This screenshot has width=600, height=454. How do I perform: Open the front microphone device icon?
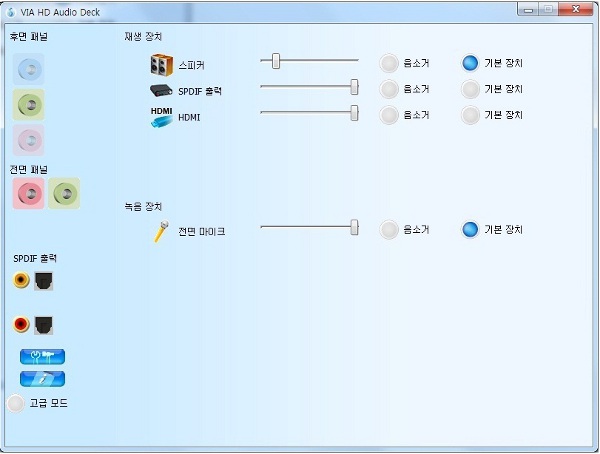[161, 231]
